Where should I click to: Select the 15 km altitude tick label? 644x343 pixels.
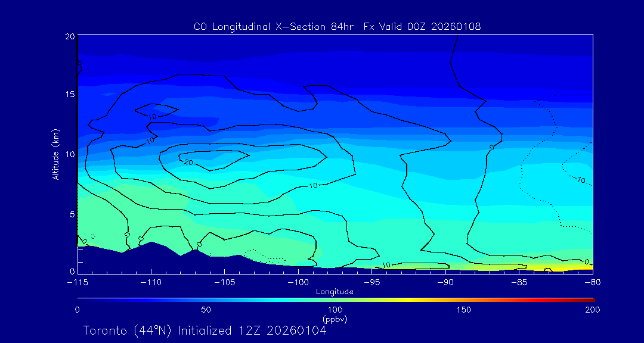tap(69, 95)
